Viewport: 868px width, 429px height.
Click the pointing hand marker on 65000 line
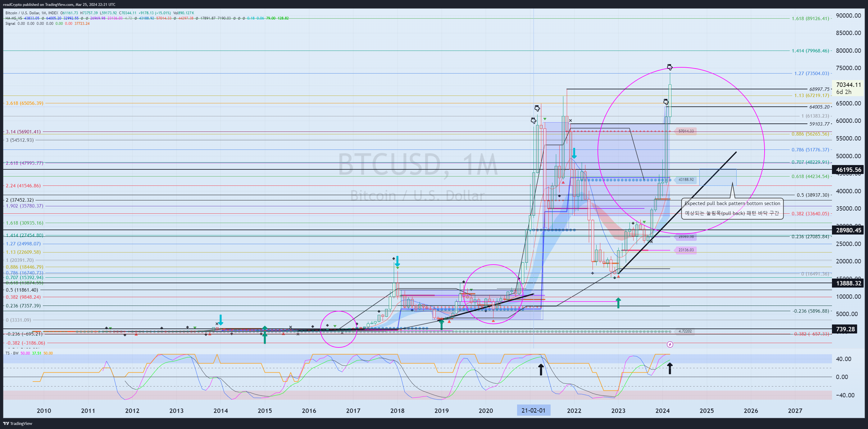pyautogui.click(x=666, y=102)
